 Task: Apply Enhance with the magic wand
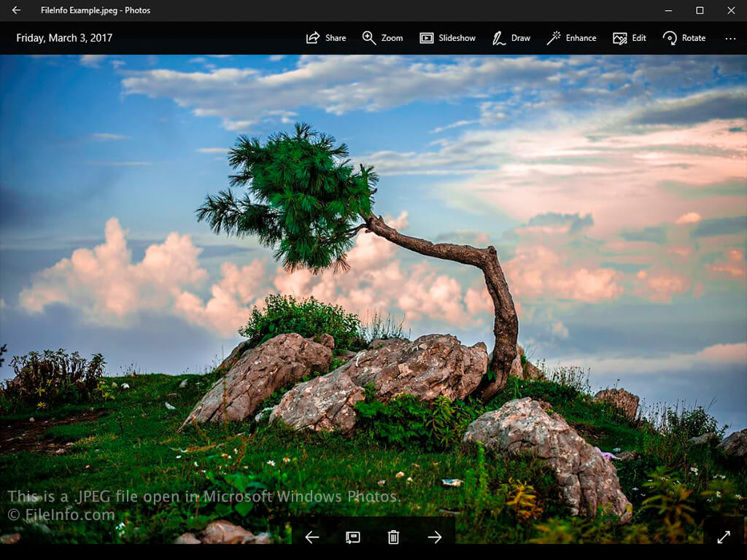pos(571,38)
